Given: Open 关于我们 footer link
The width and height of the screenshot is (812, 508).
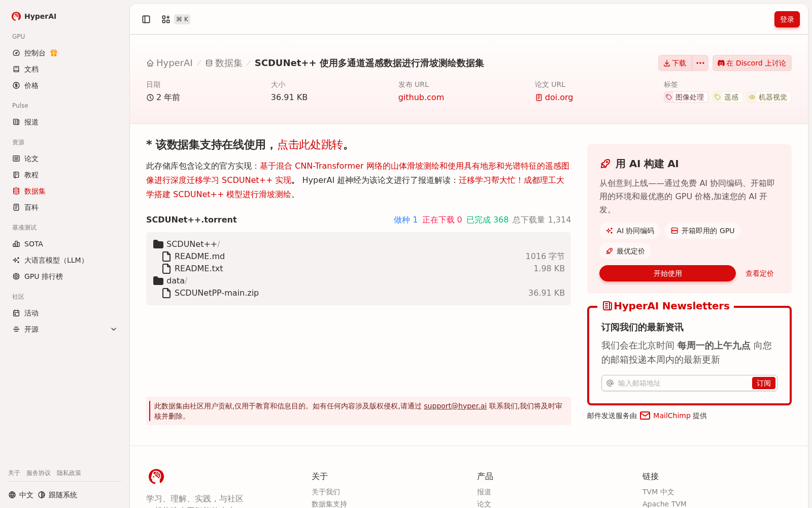Looking at the screenshot, I should tap(326, 492).
